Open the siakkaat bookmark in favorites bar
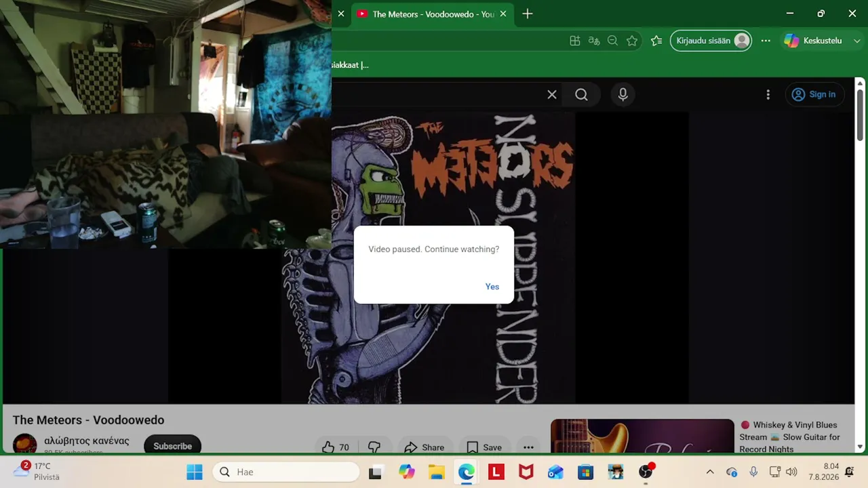This screenshot has width=868, height=488. point(350,65)
